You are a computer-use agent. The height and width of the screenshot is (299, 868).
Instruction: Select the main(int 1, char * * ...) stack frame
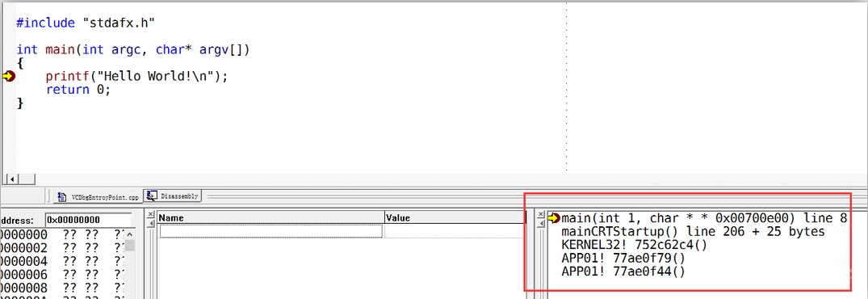coord(704,218)
